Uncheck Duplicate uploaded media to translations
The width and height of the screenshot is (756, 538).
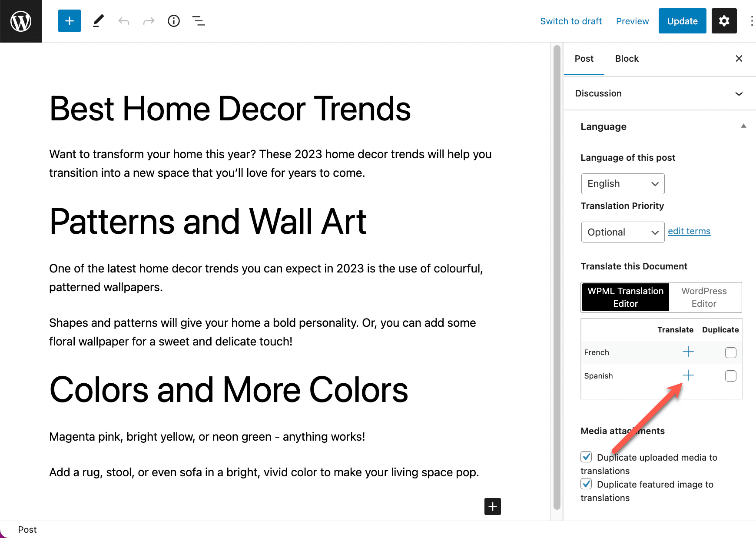click(x=586, y=457)
